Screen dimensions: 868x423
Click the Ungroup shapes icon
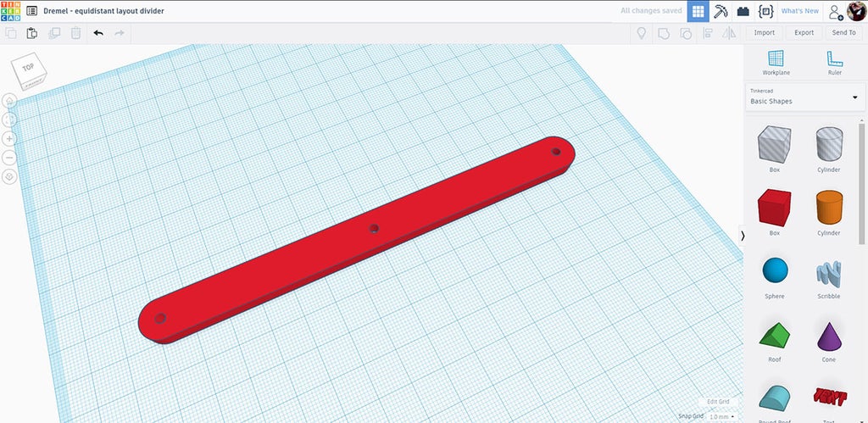tap(685, 33)
